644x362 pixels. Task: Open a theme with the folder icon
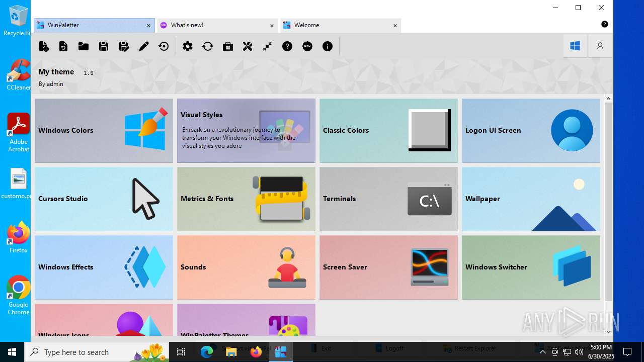84,46
